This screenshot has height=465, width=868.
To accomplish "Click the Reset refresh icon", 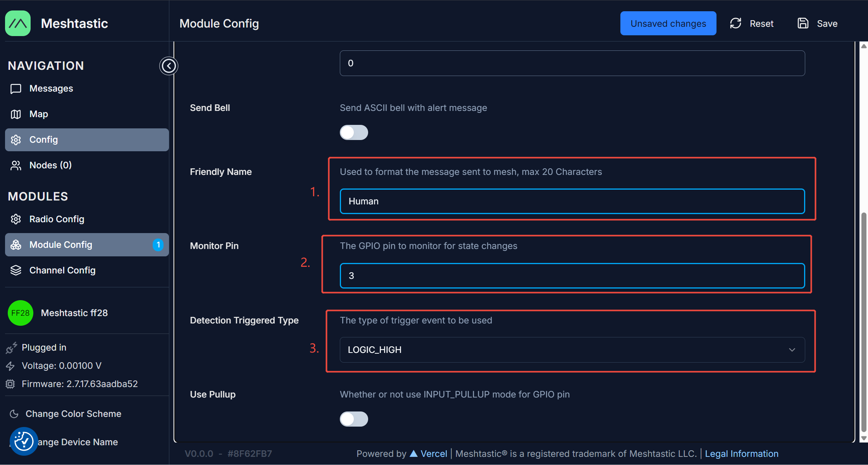I will point(735,23).
